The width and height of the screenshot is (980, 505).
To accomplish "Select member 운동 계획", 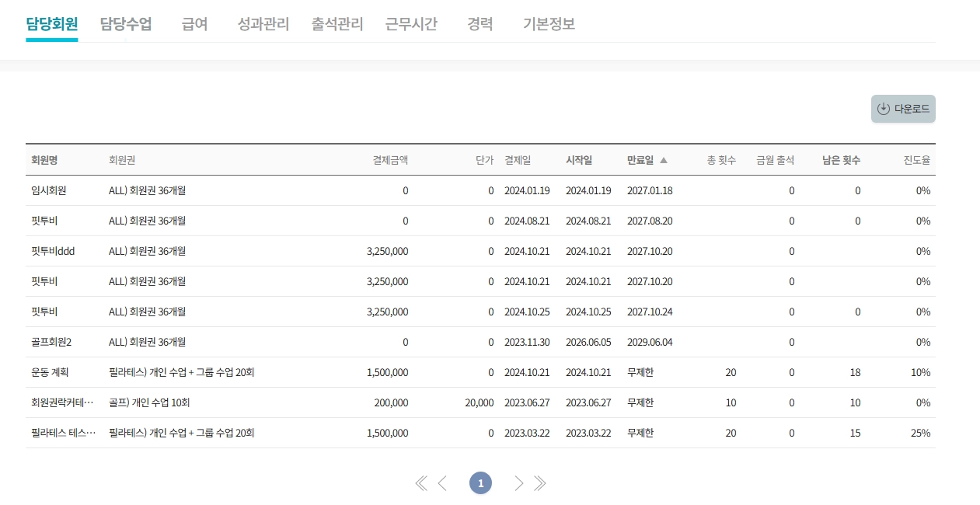I will click(50, 372).
